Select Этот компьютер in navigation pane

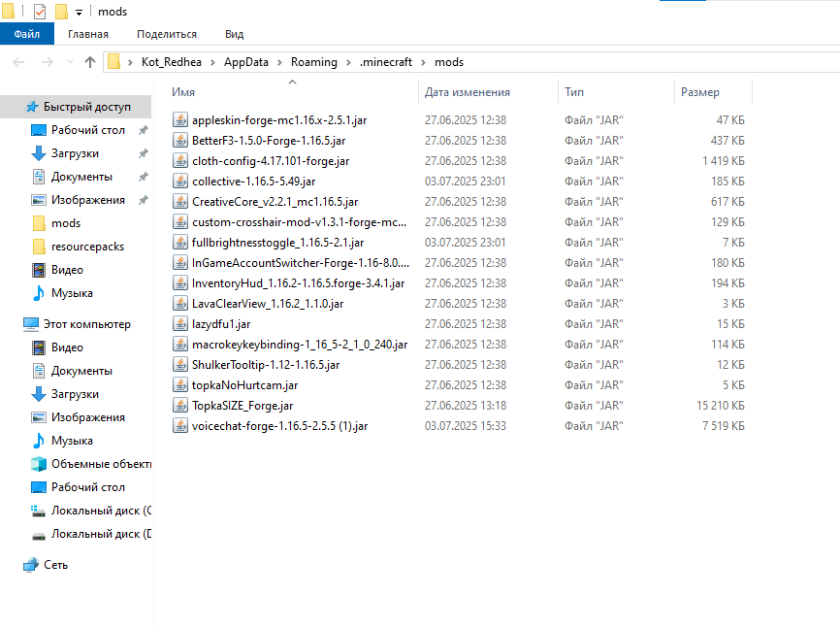(86, 324)
